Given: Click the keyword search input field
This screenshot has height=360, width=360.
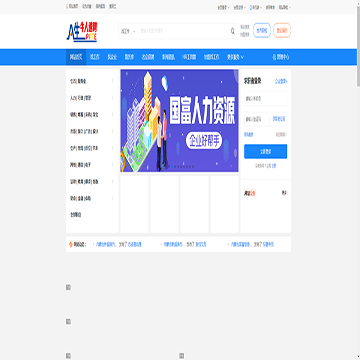Looking at the screenshot, I should tap(183, 31).
